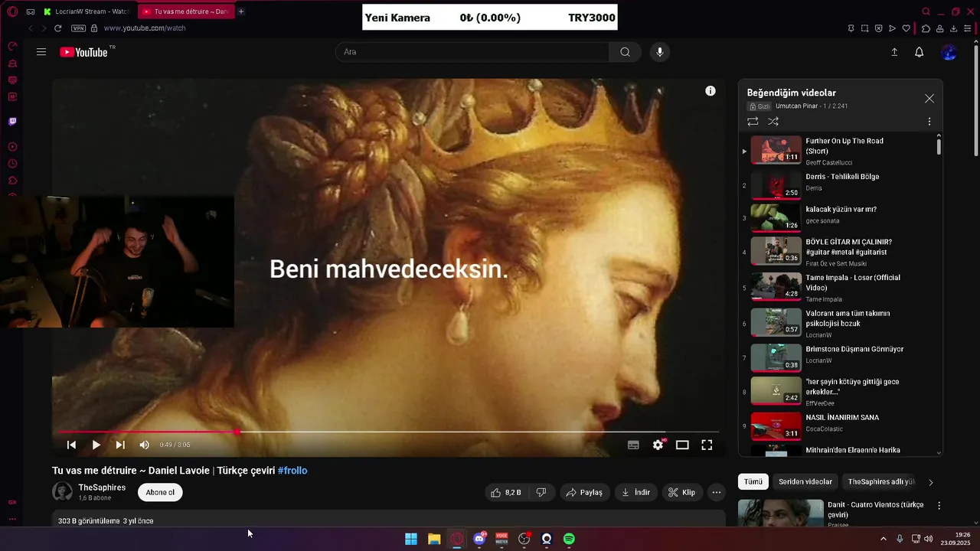This screenshot has height=551, width=980.
Task: Skip to the next video in the player
Action: pyautogui.click(x=120, y=445)
